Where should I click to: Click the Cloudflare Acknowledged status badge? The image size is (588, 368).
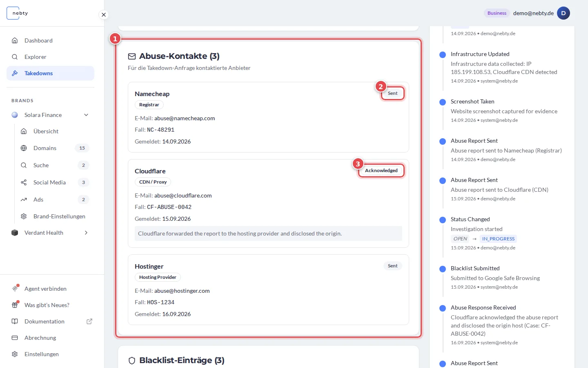(381, 171)
